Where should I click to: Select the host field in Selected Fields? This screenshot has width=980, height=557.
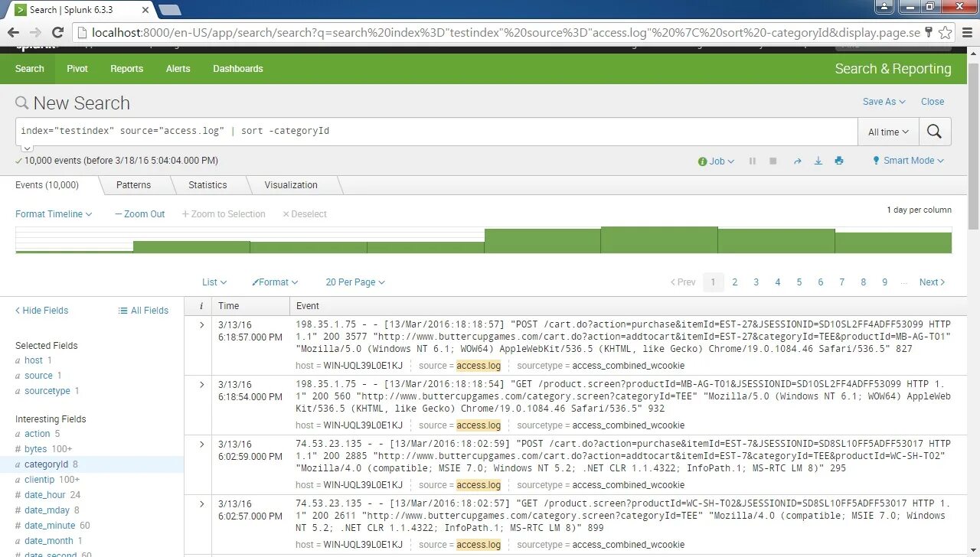(34, 360)
